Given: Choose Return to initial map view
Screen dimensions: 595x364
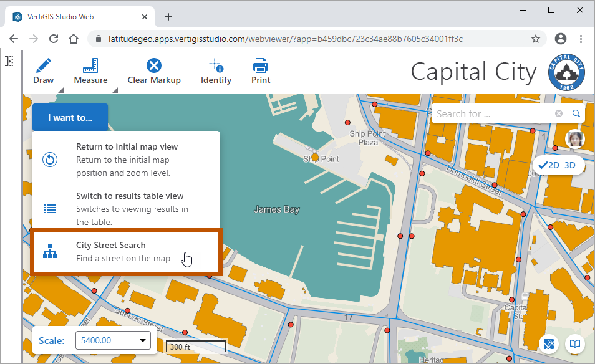Looking at the screenshot, I should [127, 160].
